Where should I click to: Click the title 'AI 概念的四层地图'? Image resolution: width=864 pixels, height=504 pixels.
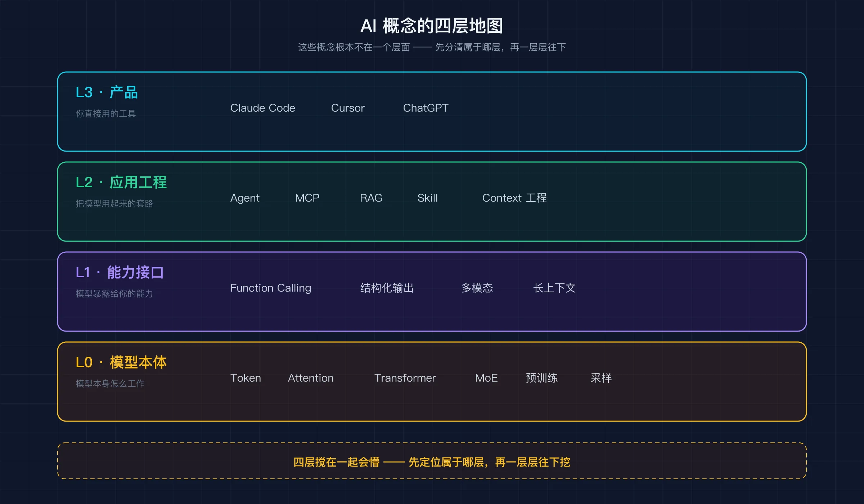(x=432, y=26)
